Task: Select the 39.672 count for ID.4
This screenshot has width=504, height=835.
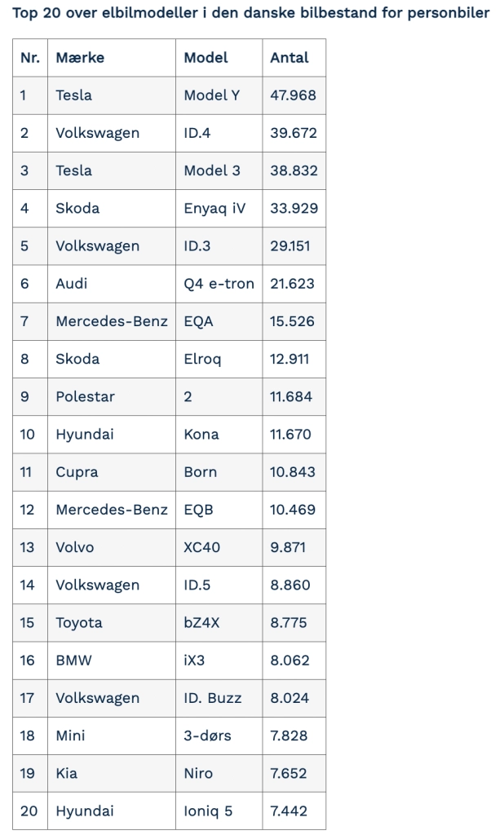Action: pyautogui.click(x=294, y=133)
